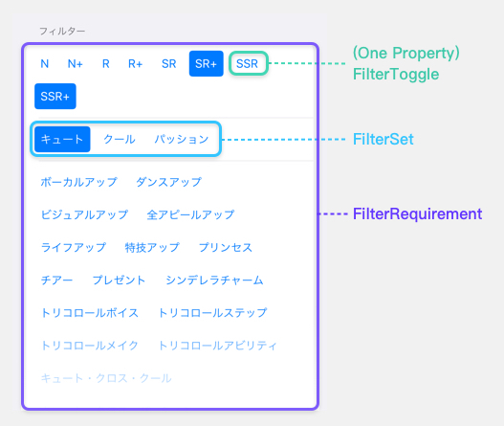Toggle the トリコロールアビリティ filter
The image size is (504, 426).
tap(217, 346)
